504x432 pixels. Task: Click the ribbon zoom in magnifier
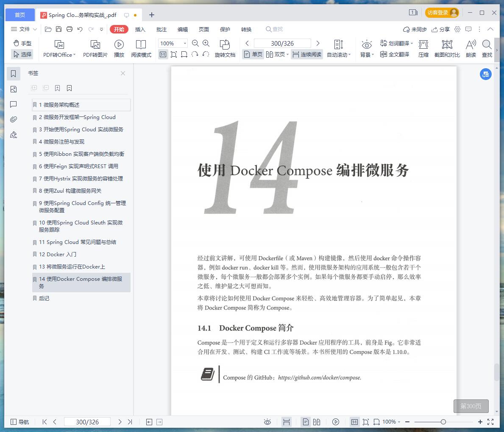pos(206,43)
